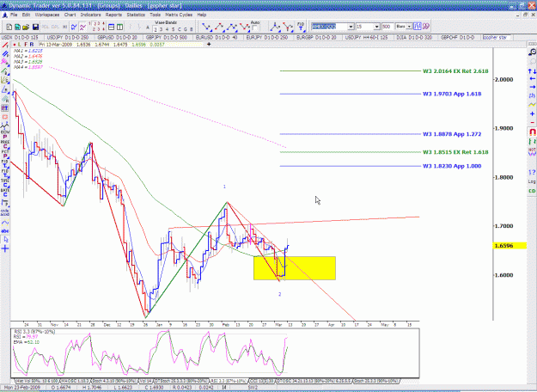Click the W3 1.8230 App 1.000 label
The image size is (537, 392).
(x=452, y=166)
